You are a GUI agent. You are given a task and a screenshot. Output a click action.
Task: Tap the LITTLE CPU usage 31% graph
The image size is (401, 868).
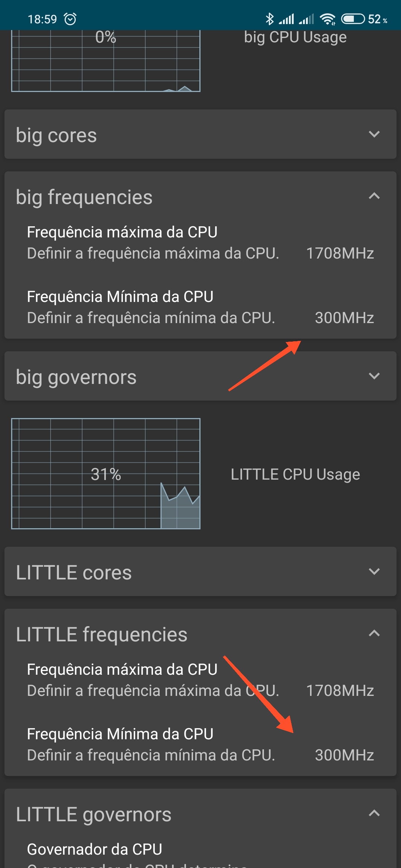click(106, 474)
